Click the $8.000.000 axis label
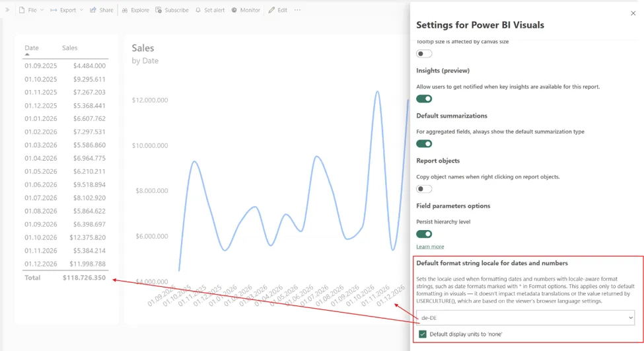 click(x=151, y=191)
